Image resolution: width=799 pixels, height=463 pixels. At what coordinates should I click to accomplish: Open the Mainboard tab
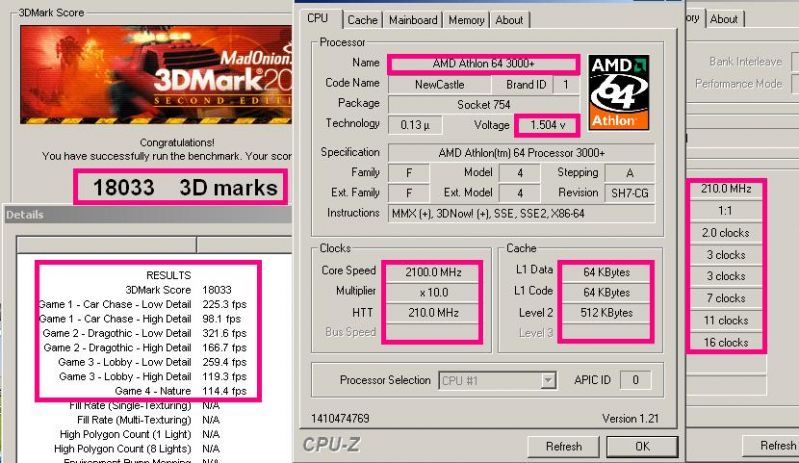413,20
